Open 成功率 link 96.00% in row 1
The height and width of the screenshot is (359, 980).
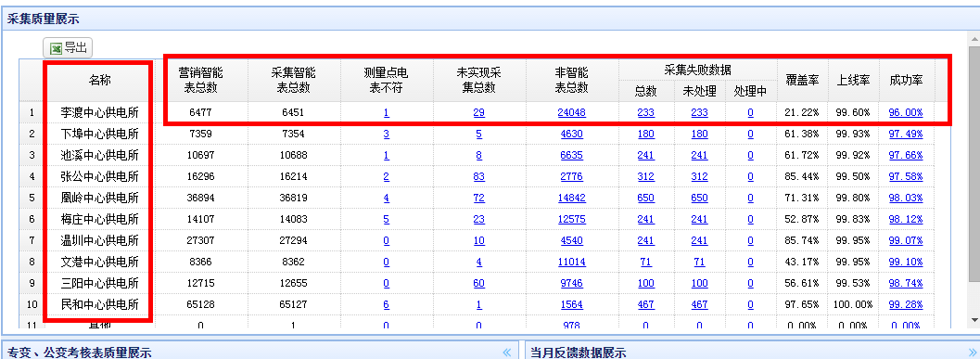coord(906,112)
